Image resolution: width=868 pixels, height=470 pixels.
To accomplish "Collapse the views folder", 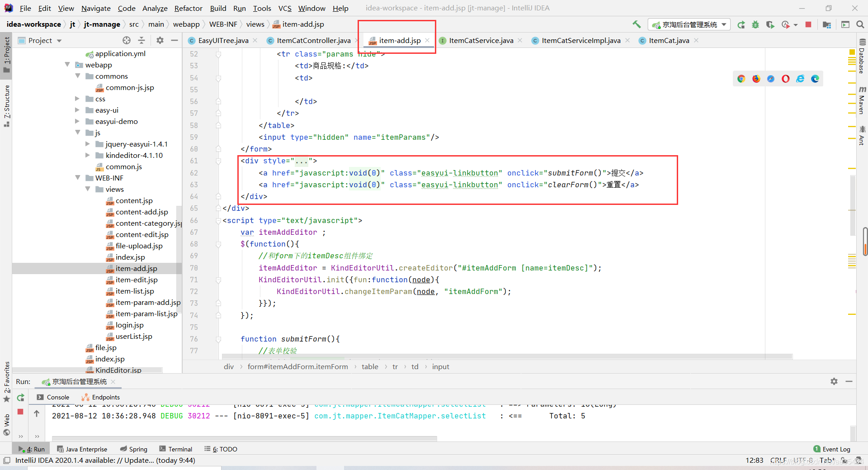I will (88, 189).
